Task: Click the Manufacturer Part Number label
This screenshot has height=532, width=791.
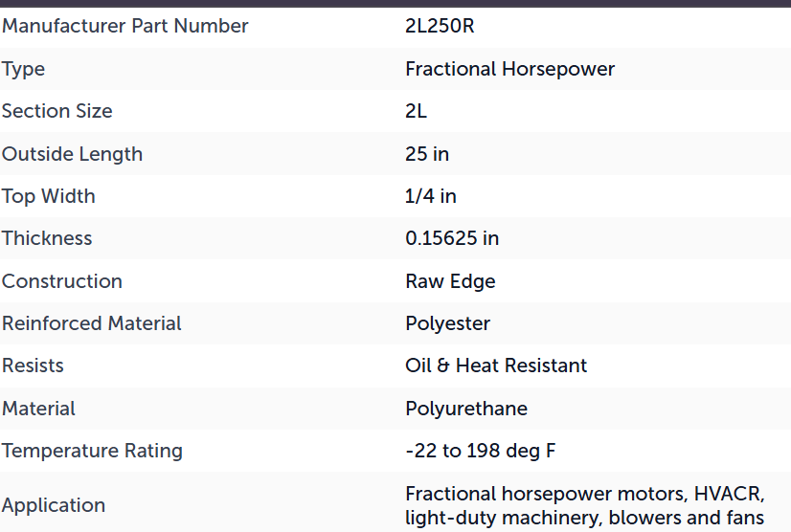Action: tap(125, 26)
